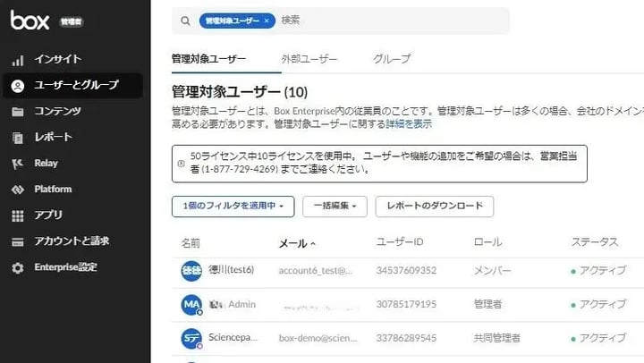
Task: Click the search input field
Action: [x=394, y=21]
